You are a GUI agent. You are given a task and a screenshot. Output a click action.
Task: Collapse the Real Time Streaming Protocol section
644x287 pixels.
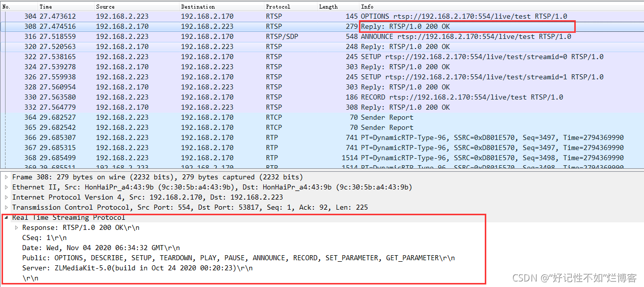[6, 218]
